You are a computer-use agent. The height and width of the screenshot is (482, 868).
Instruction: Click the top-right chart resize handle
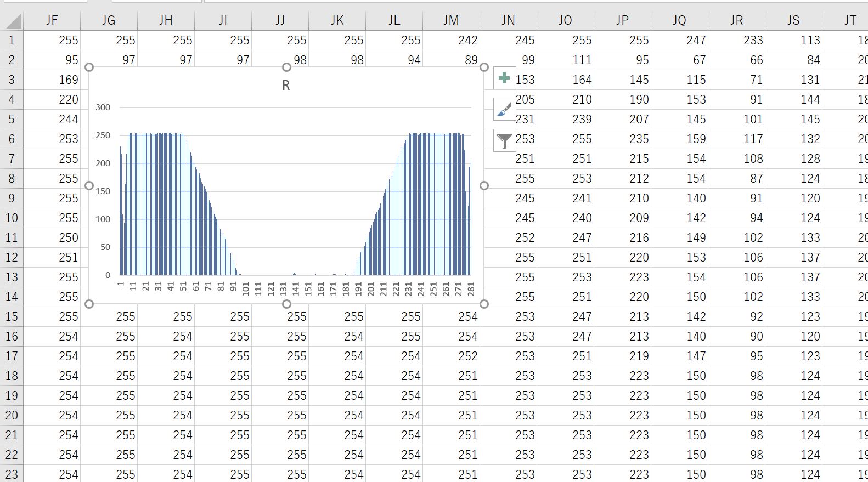[484, 67]
